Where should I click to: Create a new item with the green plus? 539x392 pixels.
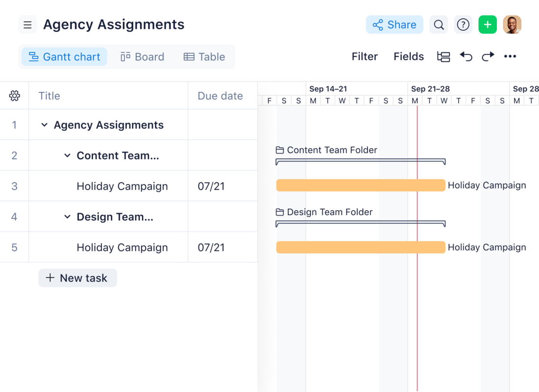tap(488, 24)
